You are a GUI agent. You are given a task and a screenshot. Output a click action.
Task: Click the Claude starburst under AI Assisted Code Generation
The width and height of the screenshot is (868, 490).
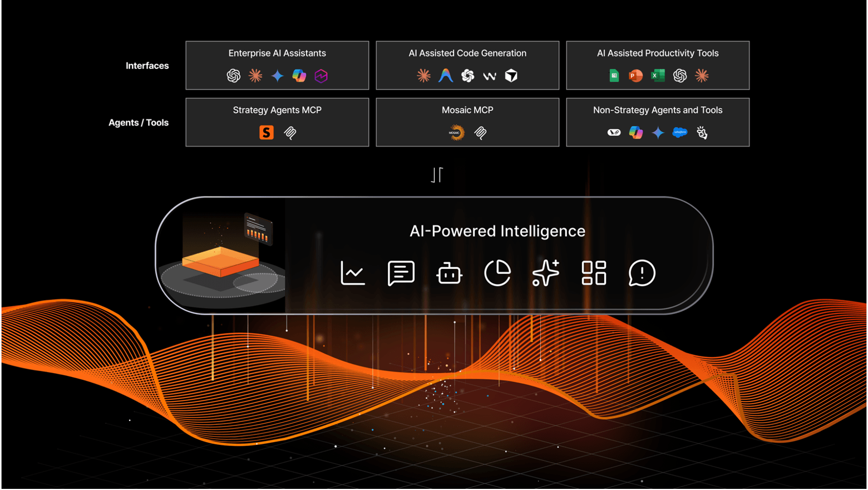point(424,75)
